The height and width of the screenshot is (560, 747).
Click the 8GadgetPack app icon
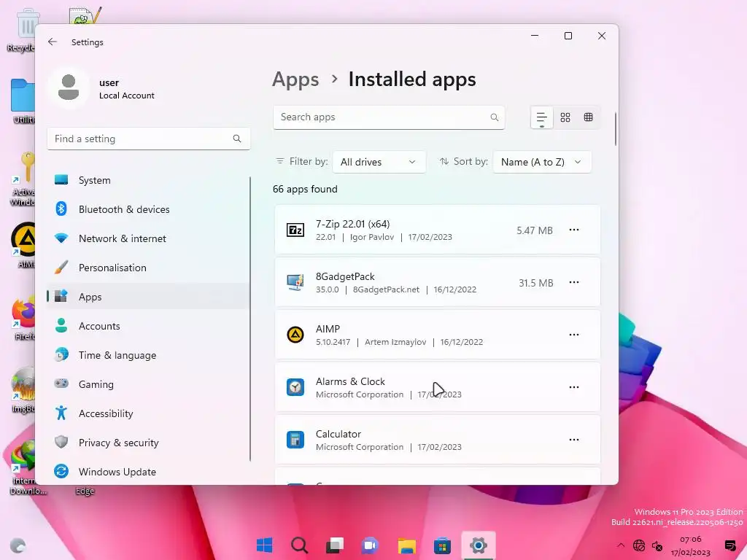click(295, 282)
